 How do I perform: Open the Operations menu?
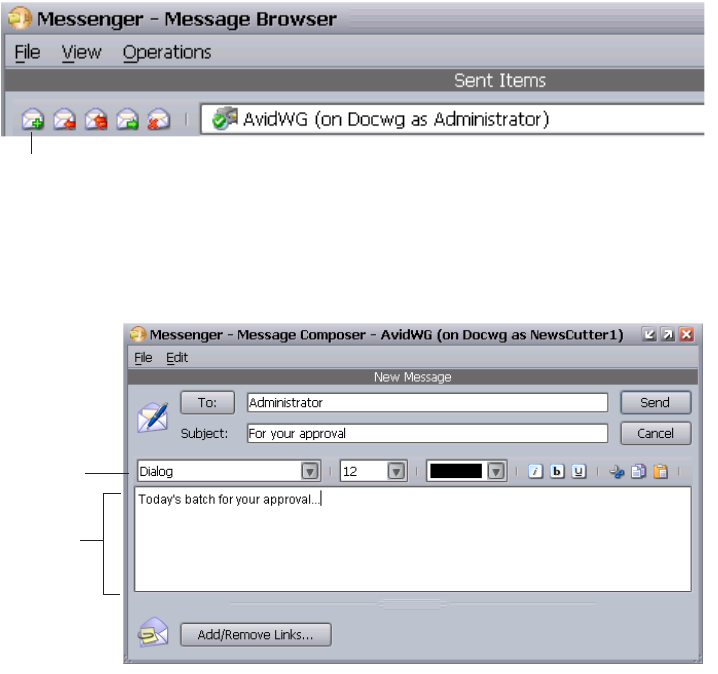click(167, 52)
